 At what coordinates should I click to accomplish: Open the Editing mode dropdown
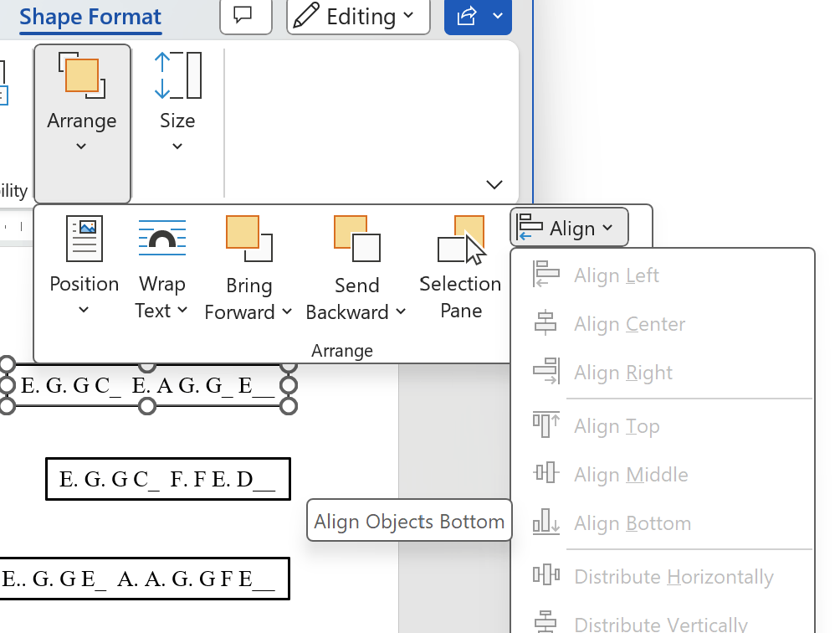[357, 15]
